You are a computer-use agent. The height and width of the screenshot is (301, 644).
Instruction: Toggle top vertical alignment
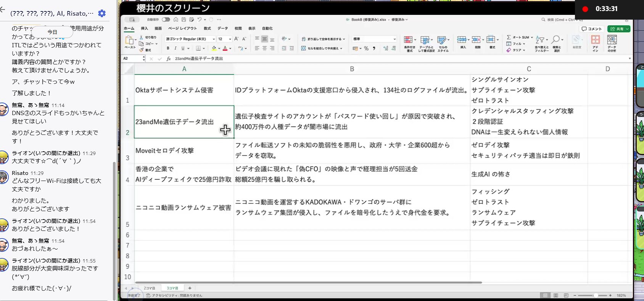[257, 39]
